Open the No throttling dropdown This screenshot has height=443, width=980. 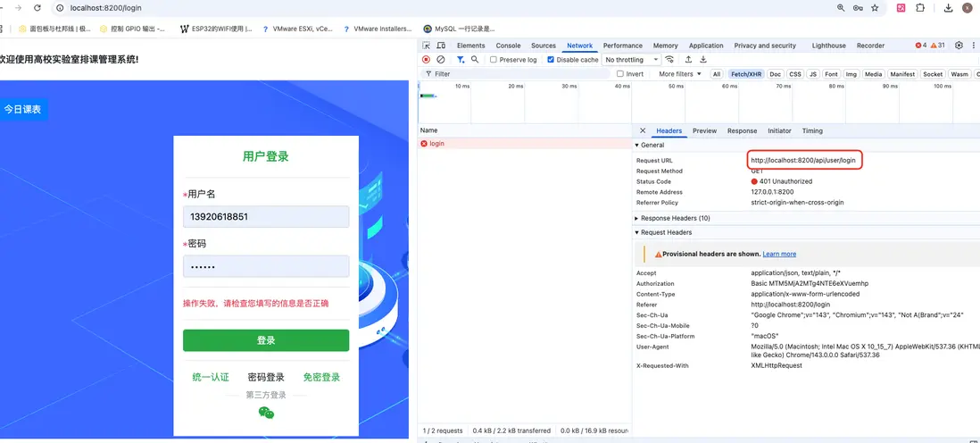tap(631, 60)
